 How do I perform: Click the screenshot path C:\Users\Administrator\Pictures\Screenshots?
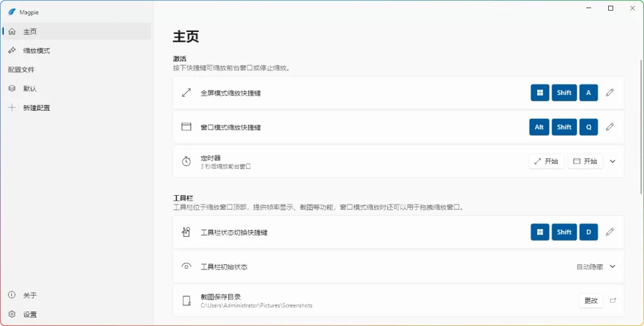click(257, 305)
